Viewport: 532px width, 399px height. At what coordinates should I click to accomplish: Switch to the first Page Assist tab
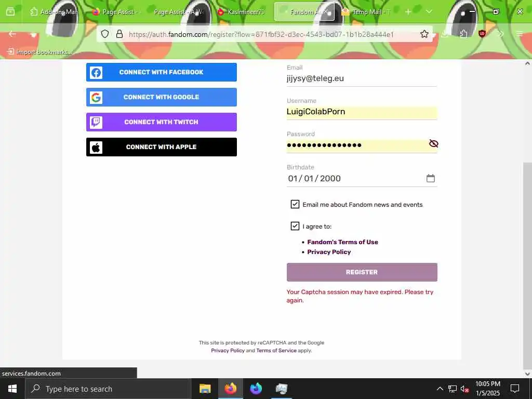pos(115,12)
